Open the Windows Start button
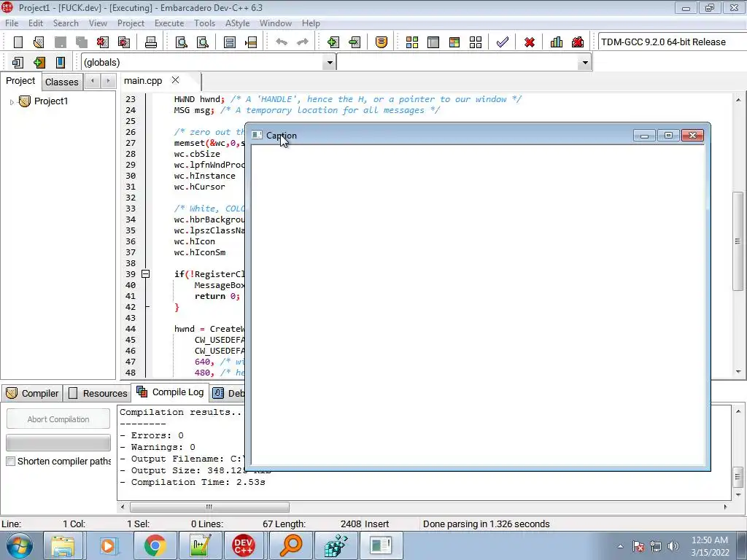This screenshot has height=560, width=747. (x=19, y=545)
